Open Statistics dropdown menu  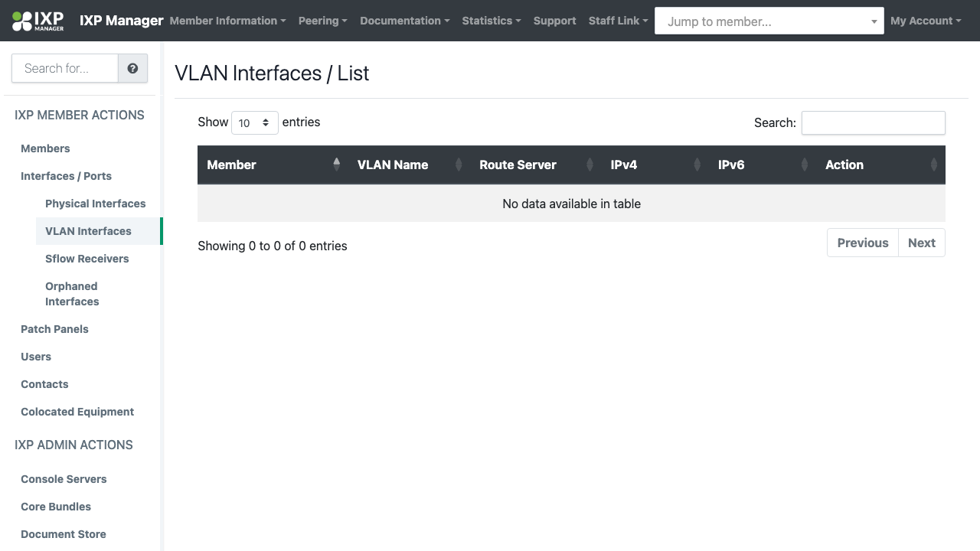click(491, 21)
